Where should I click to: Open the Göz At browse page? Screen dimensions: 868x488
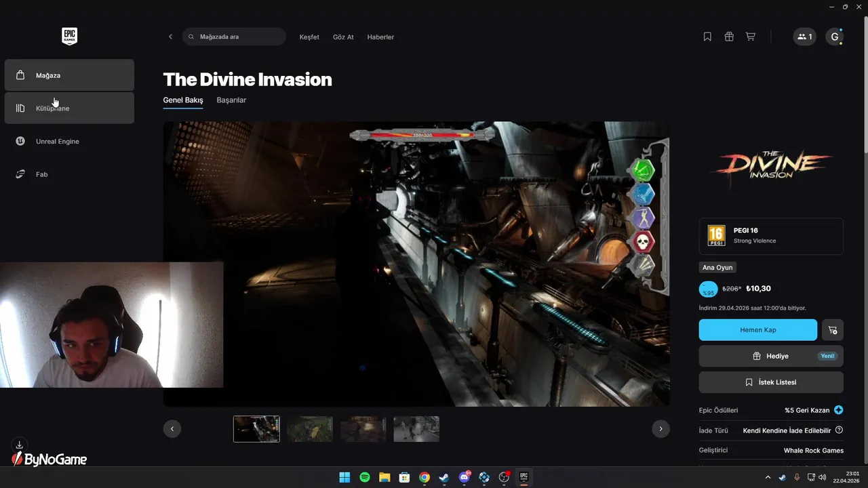point(343,37)
